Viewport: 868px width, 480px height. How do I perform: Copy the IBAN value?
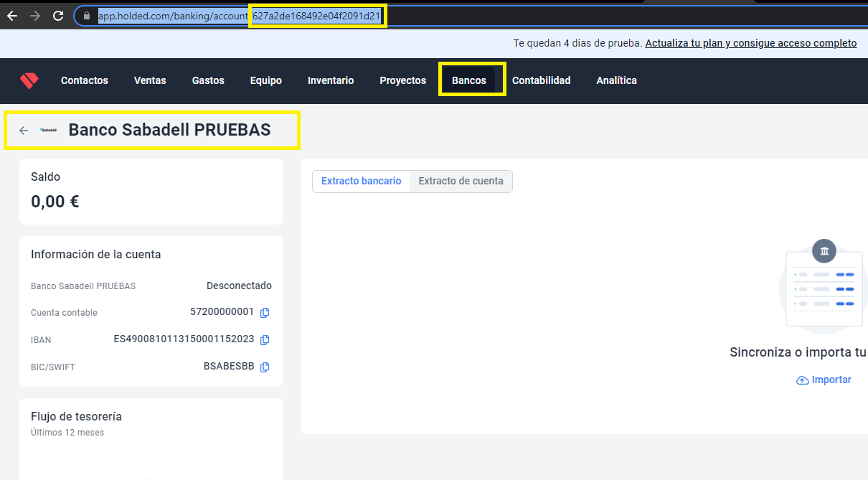(265, 339)
